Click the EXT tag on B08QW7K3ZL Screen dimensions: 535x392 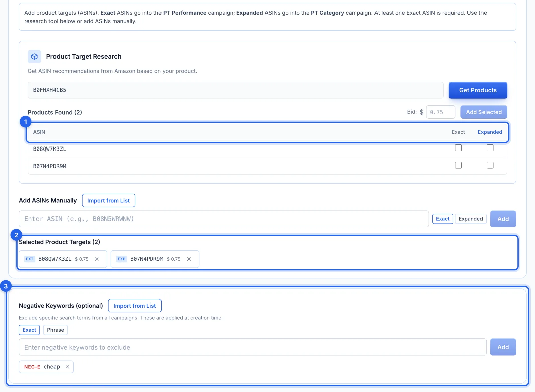pos(30,259)
